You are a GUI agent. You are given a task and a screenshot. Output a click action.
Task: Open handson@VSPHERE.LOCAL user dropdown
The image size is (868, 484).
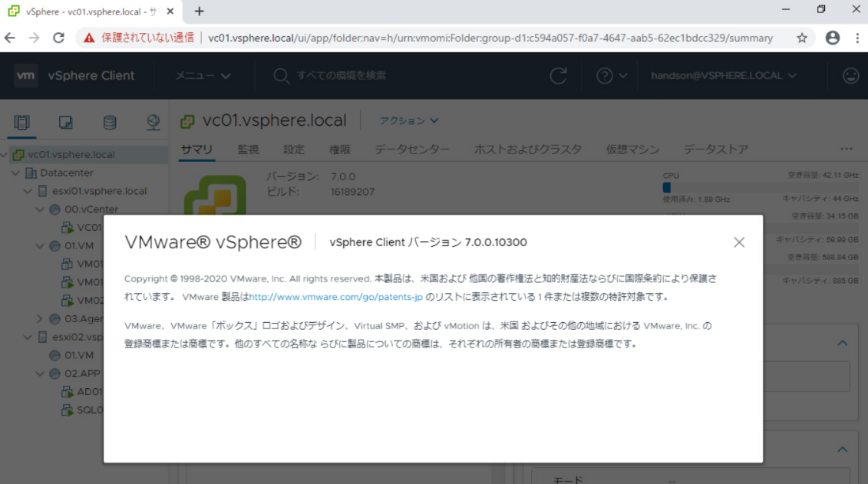[x=724, y=76]
